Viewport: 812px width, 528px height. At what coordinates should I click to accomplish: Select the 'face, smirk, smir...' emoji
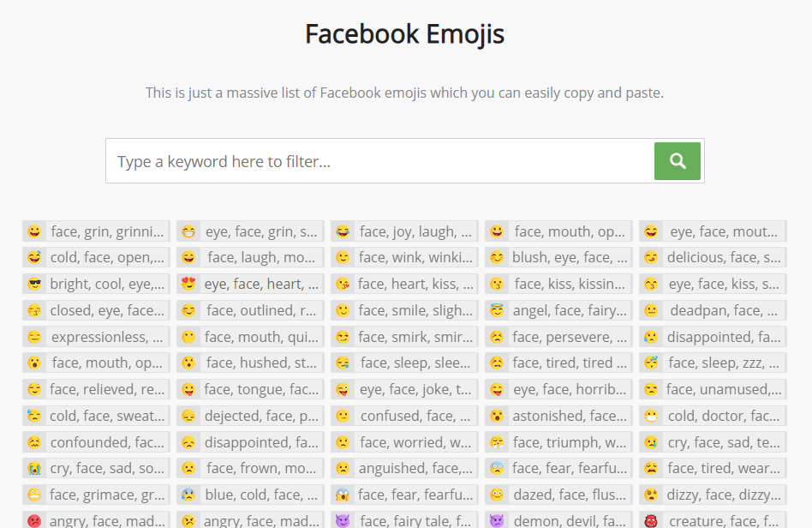404,337
